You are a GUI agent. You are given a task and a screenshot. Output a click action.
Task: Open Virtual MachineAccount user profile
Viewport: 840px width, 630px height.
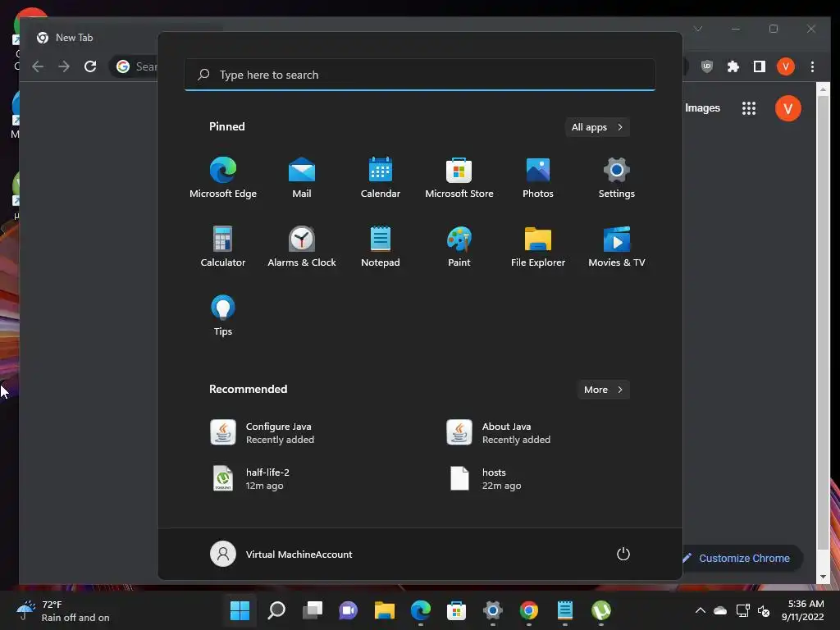[x=281, y=554]
